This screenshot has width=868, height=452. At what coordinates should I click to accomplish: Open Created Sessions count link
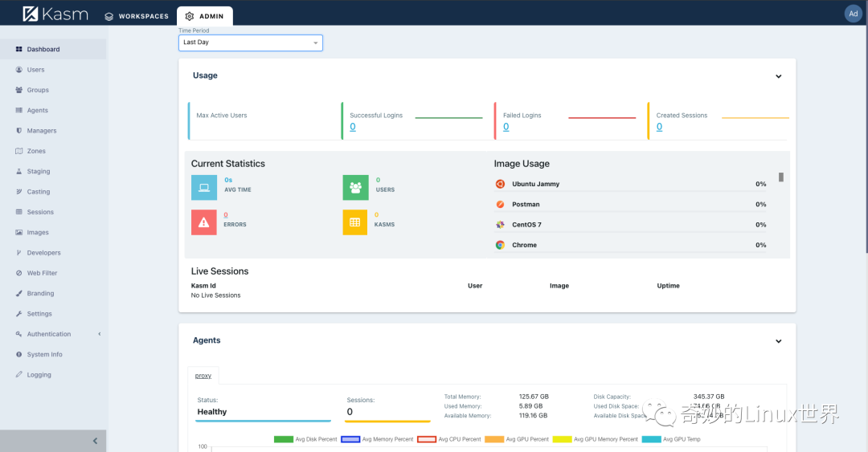[x=659, y=127]
